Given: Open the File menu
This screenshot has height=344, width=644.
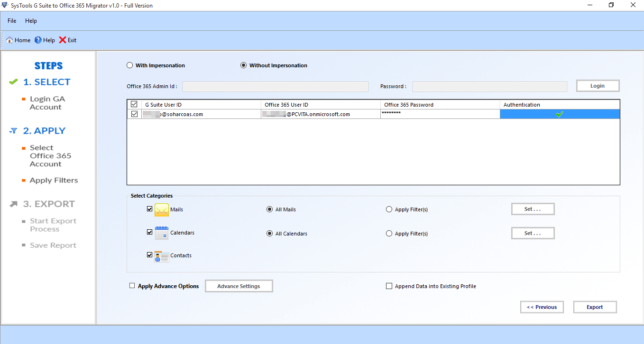Looking at the screenshot, I should [12, 21].
